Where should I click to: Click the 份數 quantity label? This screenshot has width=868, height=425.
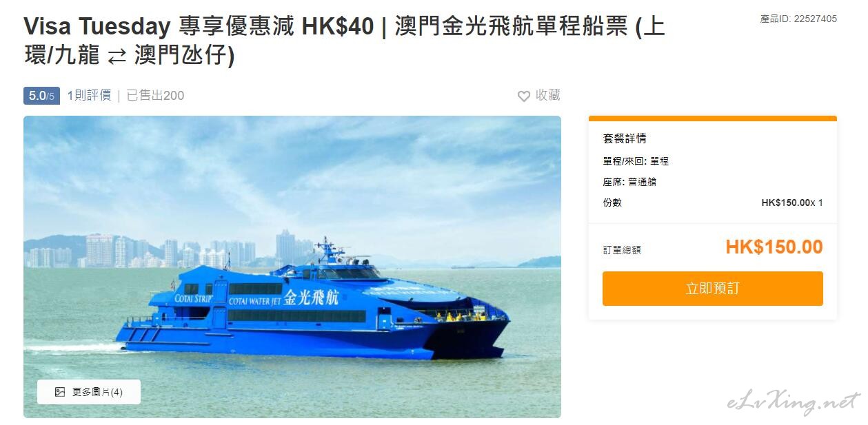coord(612,203)
